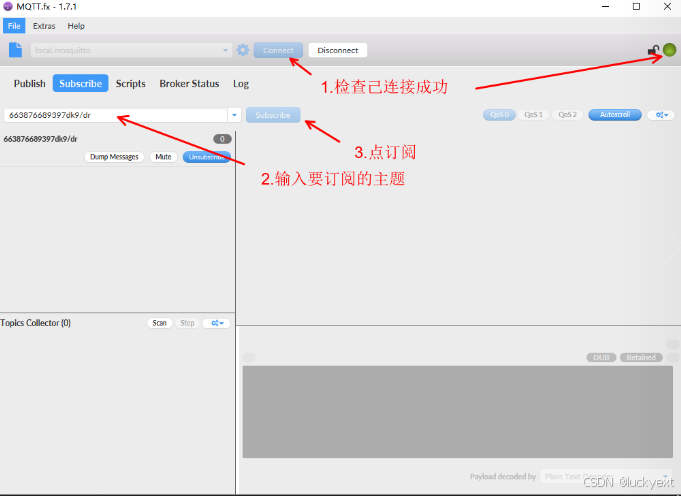The image size is (681, 496).
Task: Close the MQTT.fx window
Action: (x=667, y=7)
